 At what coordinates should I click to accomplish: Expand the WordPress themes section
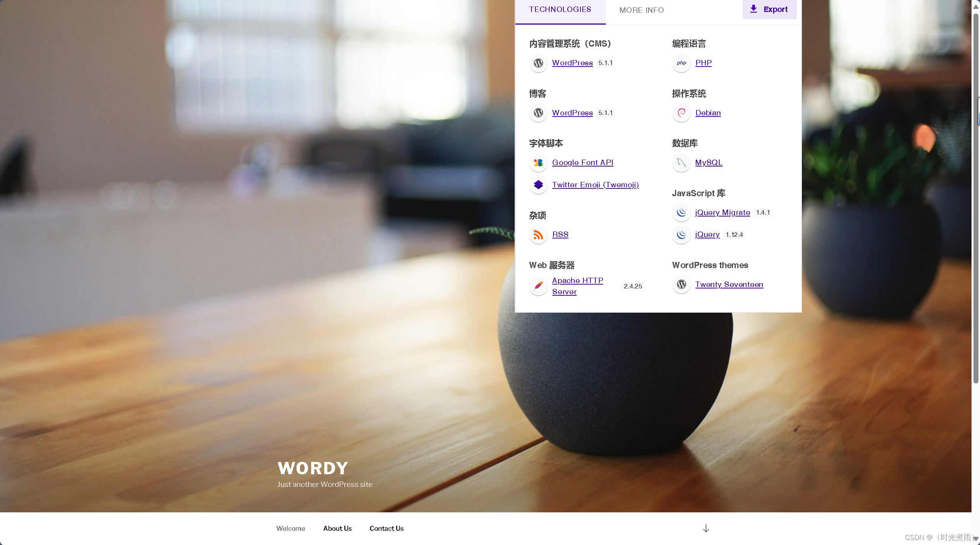(x=710, y=265)
